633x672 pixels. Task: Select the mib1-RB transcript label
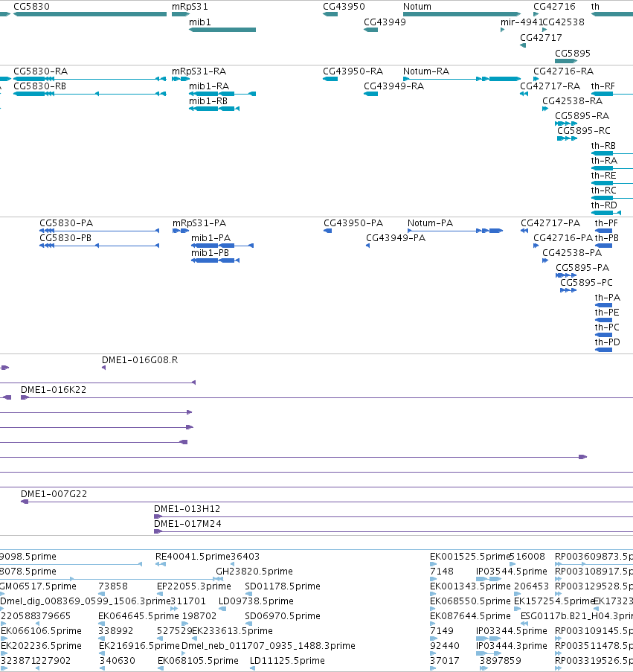tap(208, 101)
